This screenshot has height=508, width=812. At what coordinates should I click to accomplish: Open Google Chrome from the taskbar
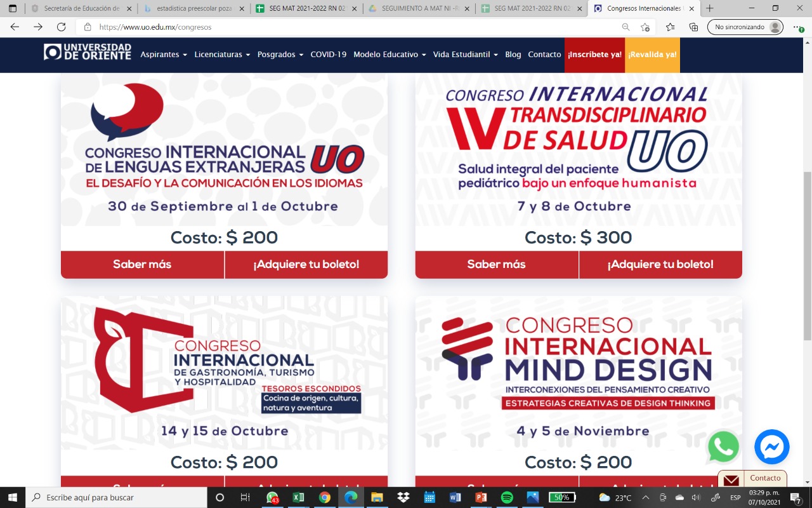coord(324,497)
